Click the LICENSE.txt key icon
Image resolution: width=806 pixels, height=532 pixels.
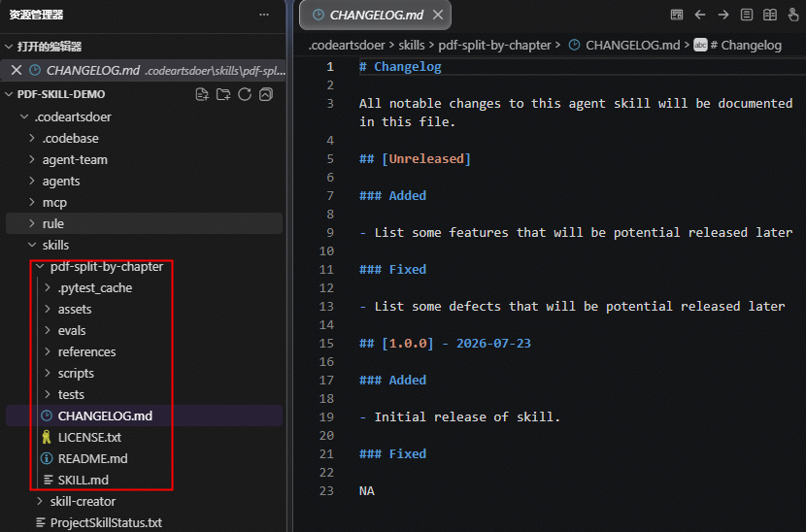[x=47, y=438]
